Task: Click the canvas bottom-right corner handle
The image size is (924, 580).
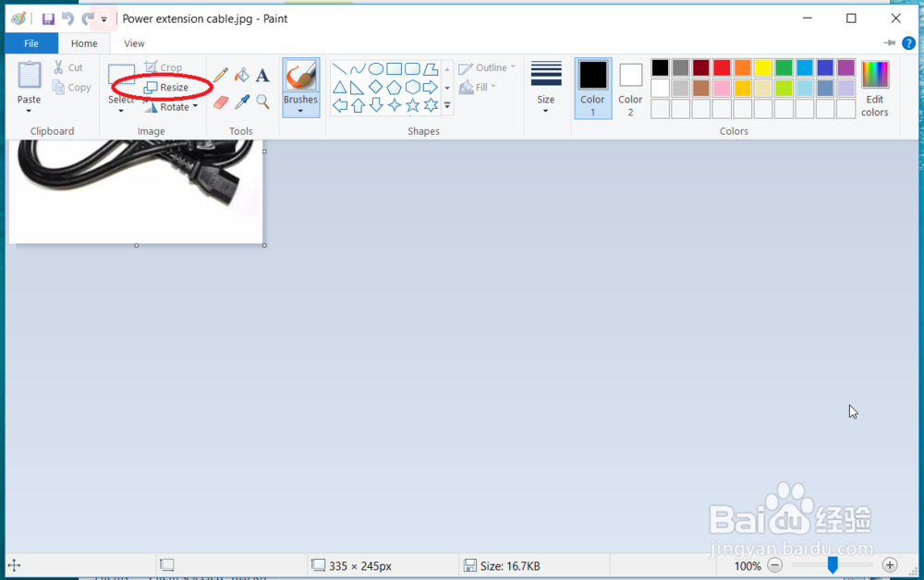Action: (264, 246)
